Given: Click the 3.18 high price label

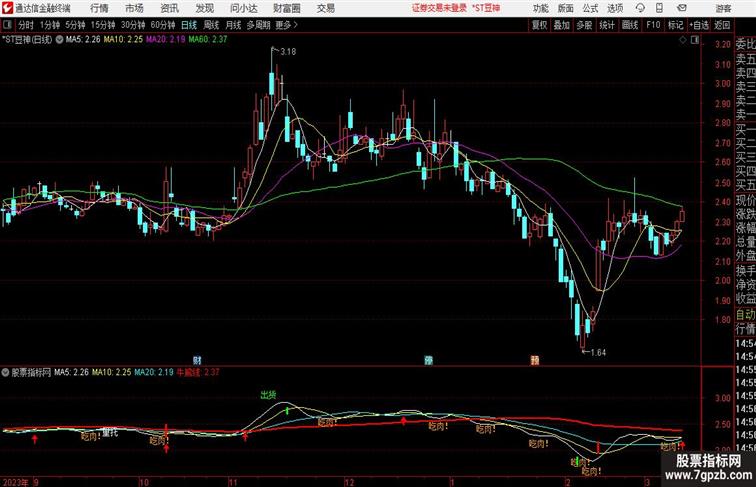Looking at the screenshot, I should (x=288, y=51).
